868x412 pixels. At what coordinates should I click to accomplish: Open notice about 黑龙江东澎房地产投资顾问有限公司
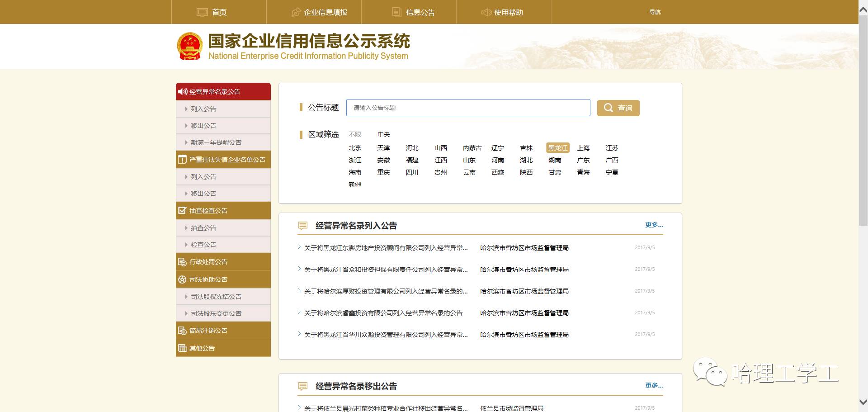(x=386, y=248)
